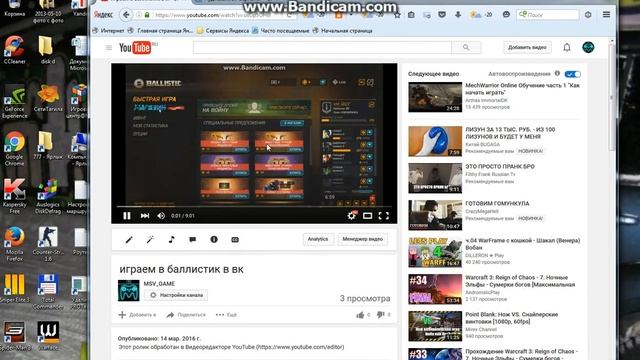Open Менеджер видео

(x=362, y=239)
